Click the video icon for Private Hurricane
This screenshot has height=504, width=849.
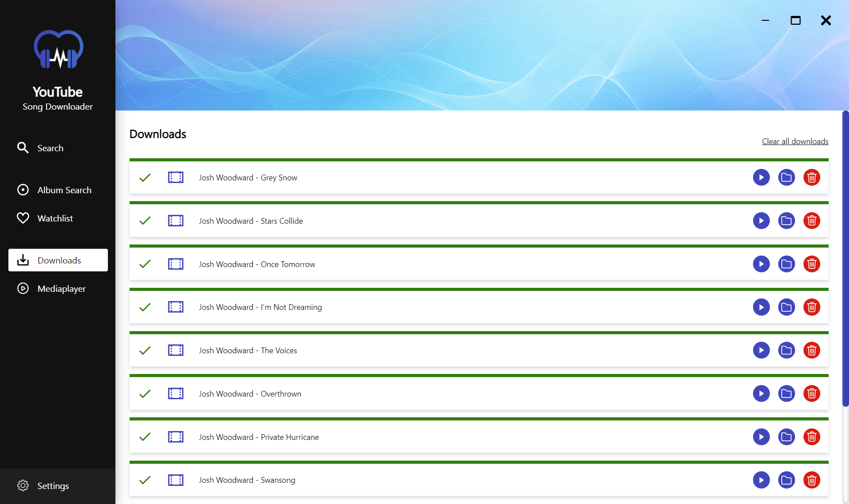coord(176,437)
